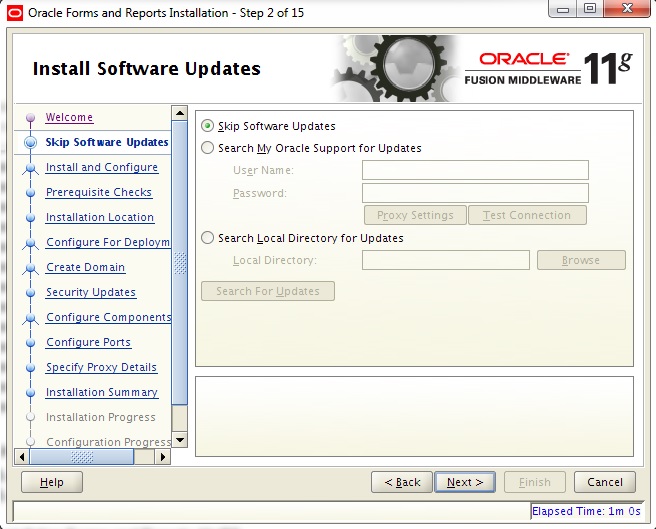The height and width of the screenshot is (529, 656).
Task: Select Search Local Directory for Updates option
Action: [x=208, y=239]
